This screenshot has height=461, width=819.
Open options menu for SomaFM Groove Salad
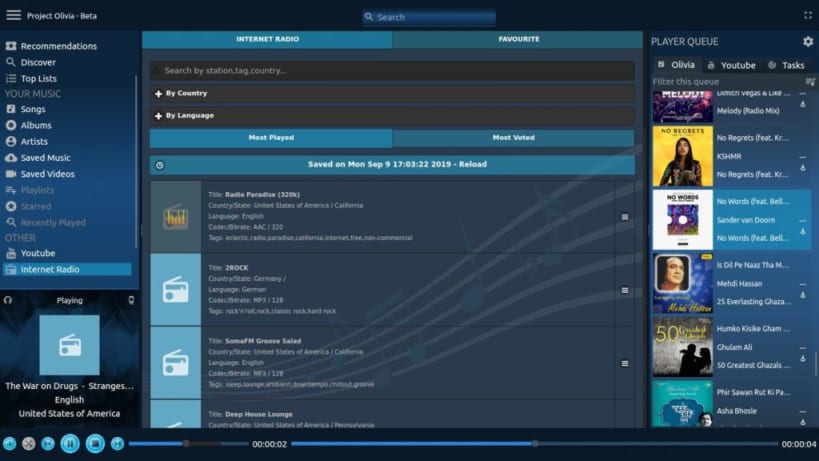(625, 363)
